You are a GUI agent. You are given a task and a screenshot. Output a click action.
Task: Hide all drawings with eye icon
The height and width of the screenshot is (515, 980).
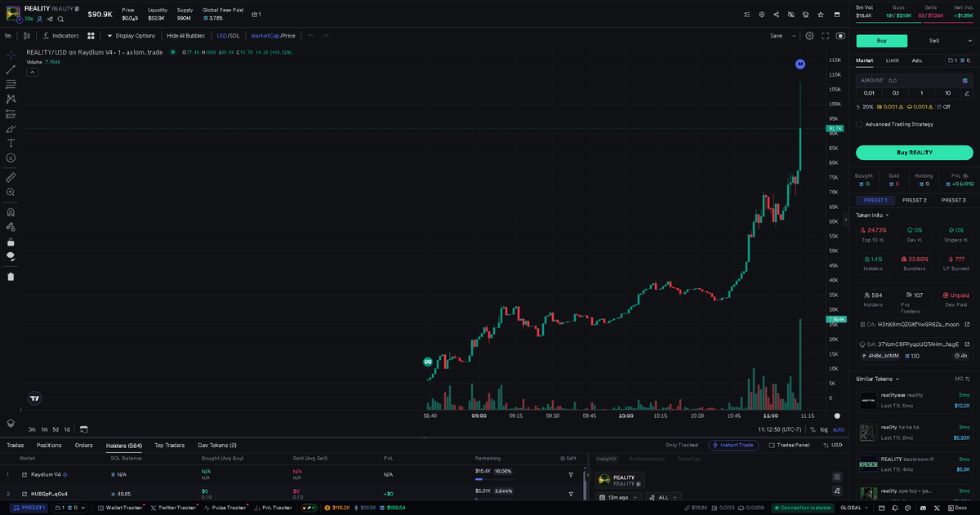pyautogui.click(x=11, y=256)
